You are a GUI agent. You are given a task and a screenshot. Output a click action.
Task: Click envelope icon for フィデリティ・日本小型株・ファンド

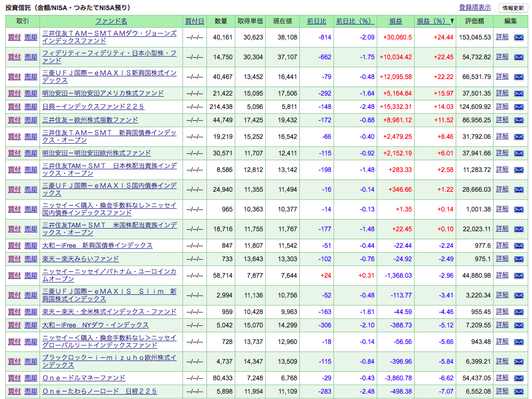point(519,57)
